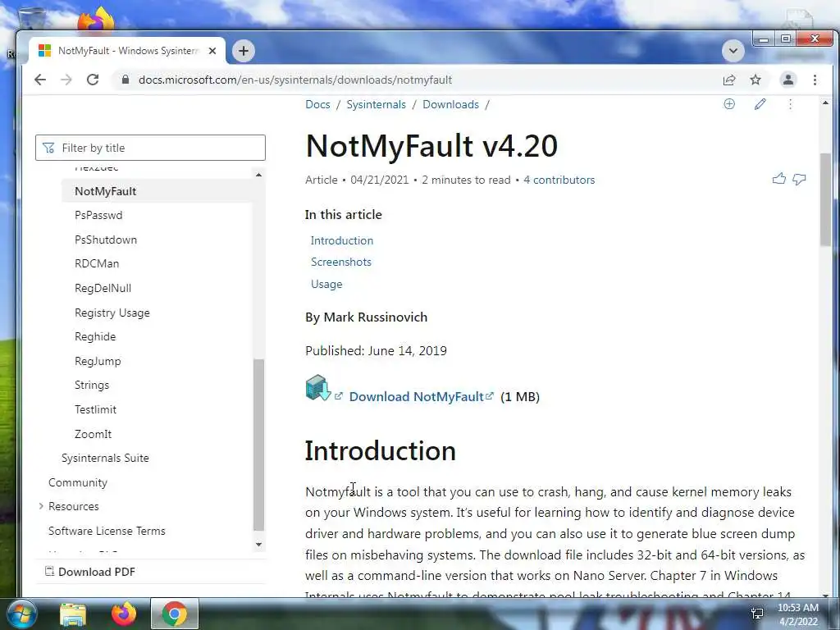Open RegJump in the sidebar
This screenshot has height=630, width=840.
click(98, 361)
